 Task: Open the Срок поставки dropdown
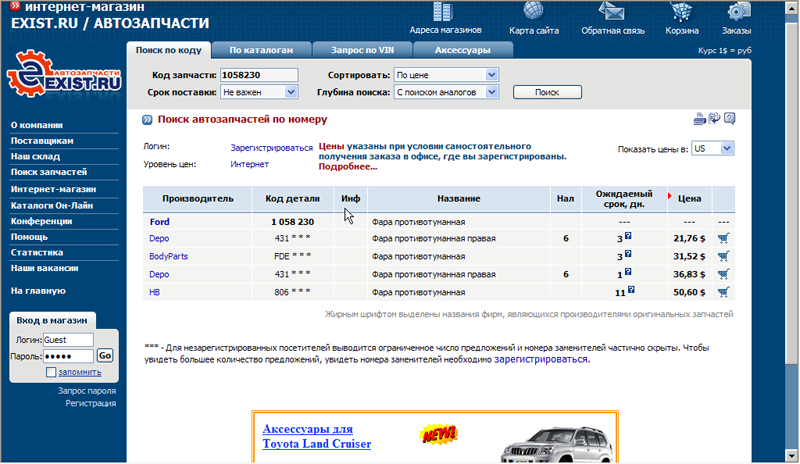259,92
